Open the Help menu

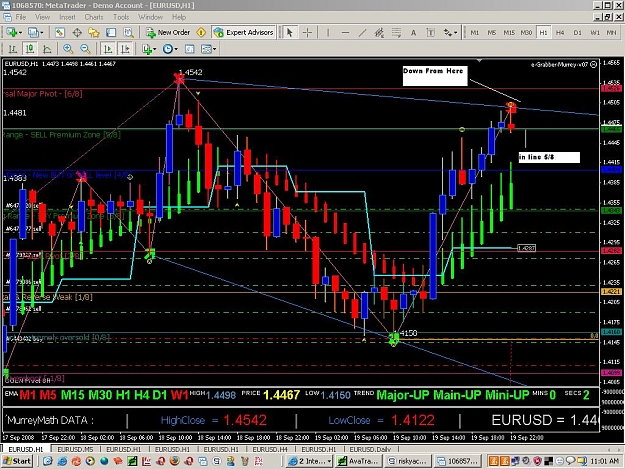coord(179,17)
